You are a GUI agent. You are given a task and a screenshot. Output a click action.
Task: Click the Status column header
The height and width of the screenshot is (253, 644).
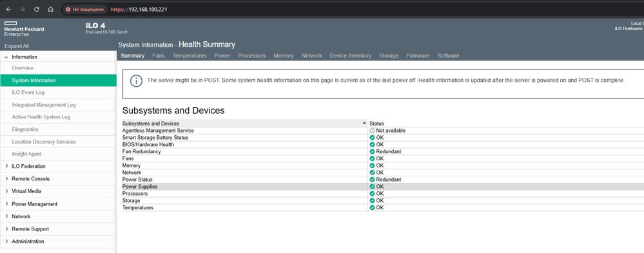coord(376,124)
